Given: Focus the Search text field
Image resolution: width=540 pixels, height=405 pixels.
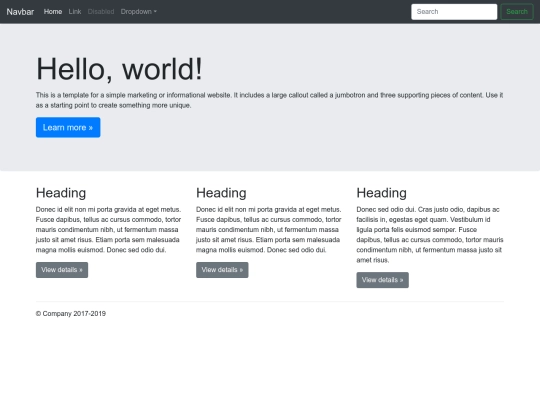Looking at the screenshot, I should (454, 12).
